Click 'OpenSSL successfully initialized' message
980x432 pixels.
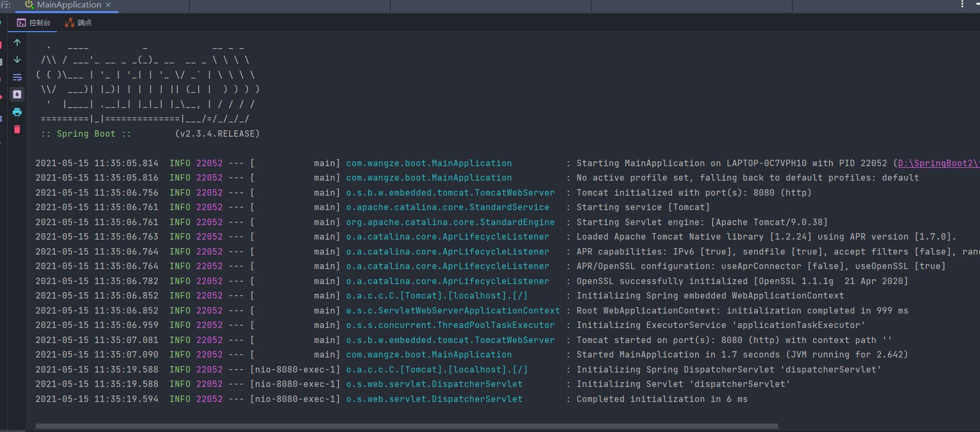click(x=742, y=281)
